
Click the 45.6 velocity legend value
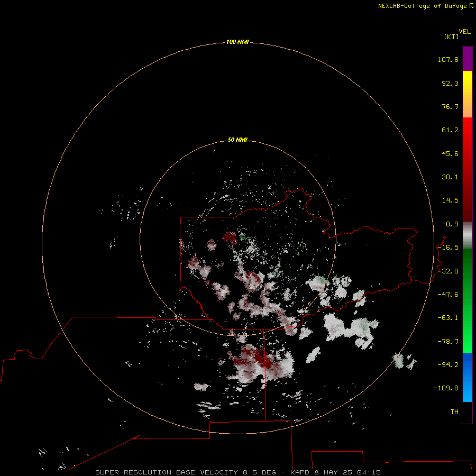point(450,153)
